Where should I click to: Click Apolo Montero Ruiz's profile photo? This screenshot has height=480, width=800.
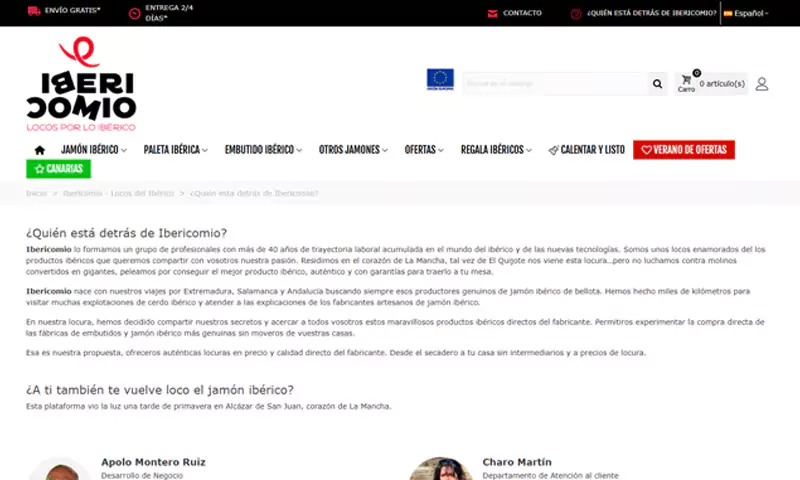(60, 469)
